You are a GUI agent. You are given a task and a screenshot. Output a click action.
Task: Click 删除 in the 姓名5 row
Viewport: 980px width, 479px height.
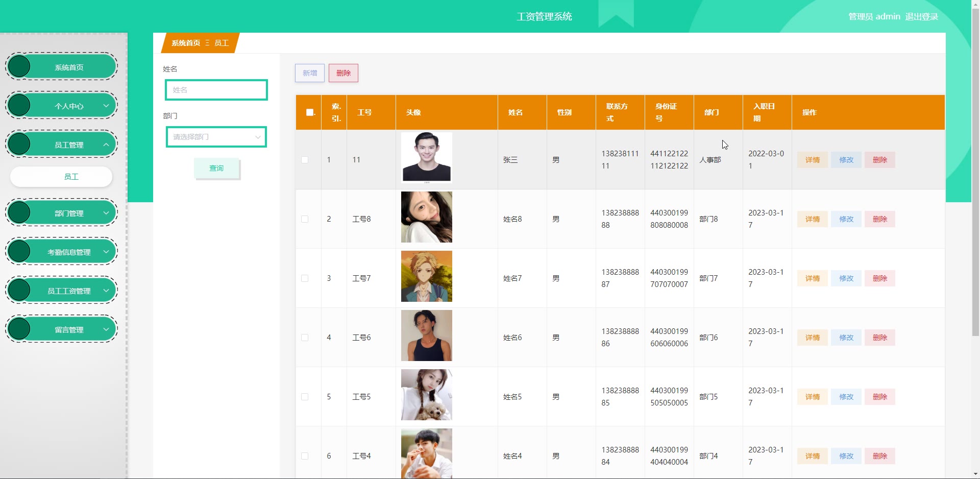pos(880,397)
